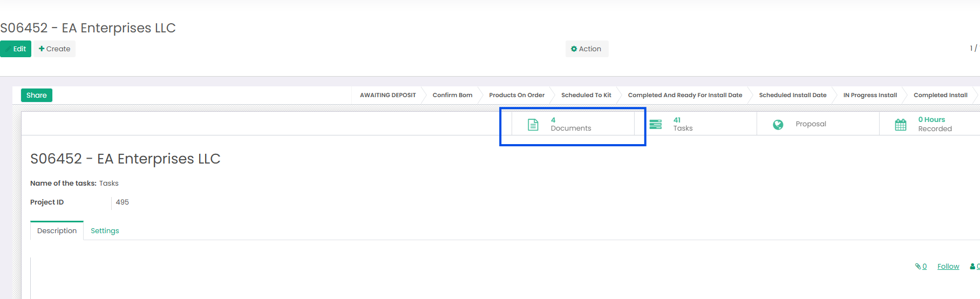The width and height of the screenshot is (980, 299).
Task: Open the 0 Hours Recorded button
Action: pyautogui.click(x=930, y=124)
